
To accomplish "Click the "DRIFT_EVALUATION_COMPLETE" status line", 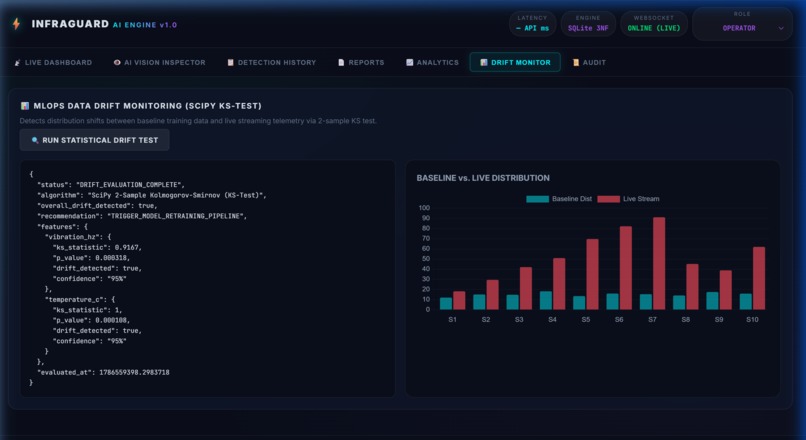I will click(111, 185).
